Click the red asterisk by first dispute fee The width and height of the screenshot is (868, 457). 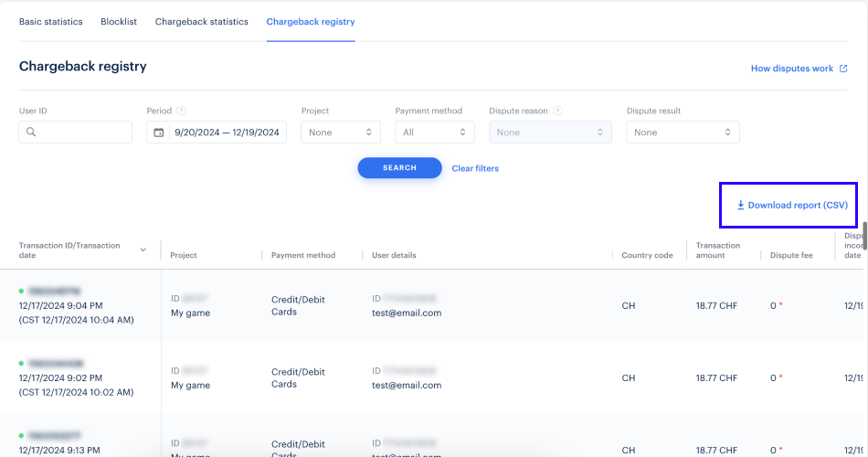tap(780, 305)
